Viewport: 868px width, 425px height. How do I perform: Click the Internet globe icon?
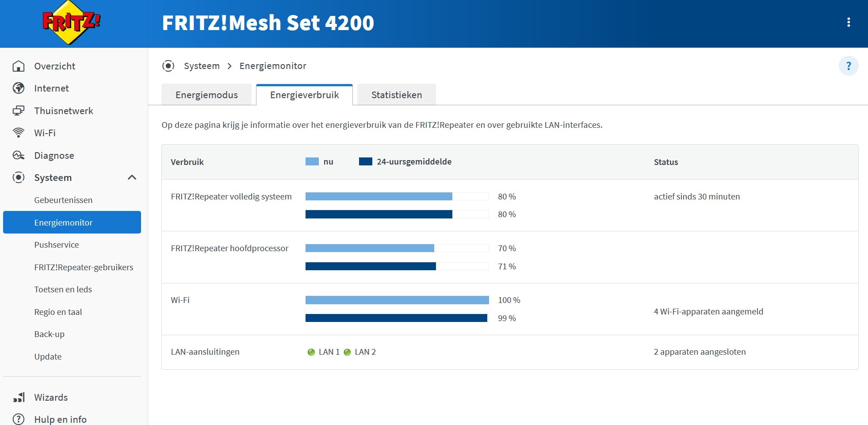19,88
